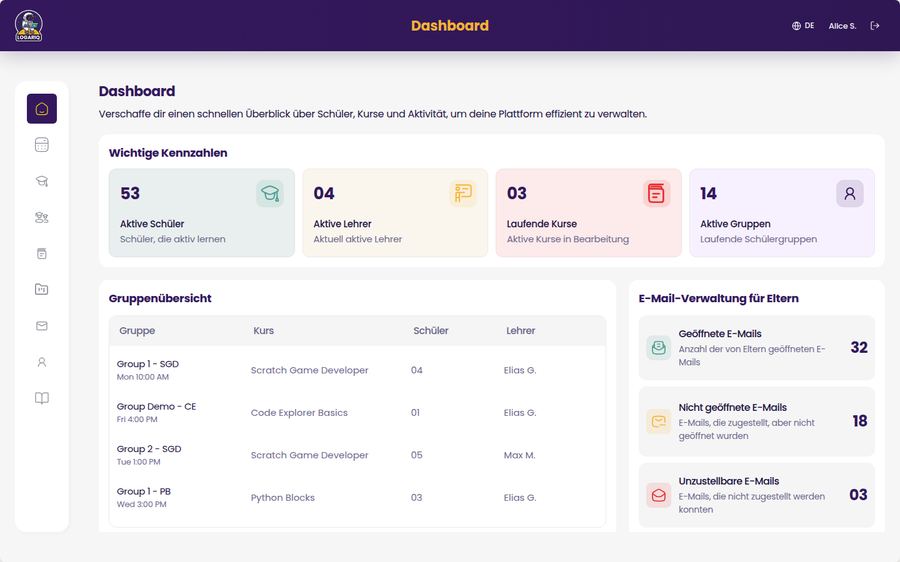Viewport: 900px width, 562px height.
Task: Open the Aktive Gruppen card
Action: 782,212
